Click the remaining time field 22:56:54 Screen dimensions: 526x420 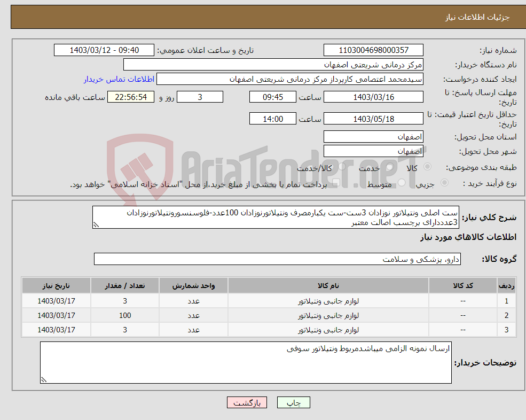tap(131, 97)
